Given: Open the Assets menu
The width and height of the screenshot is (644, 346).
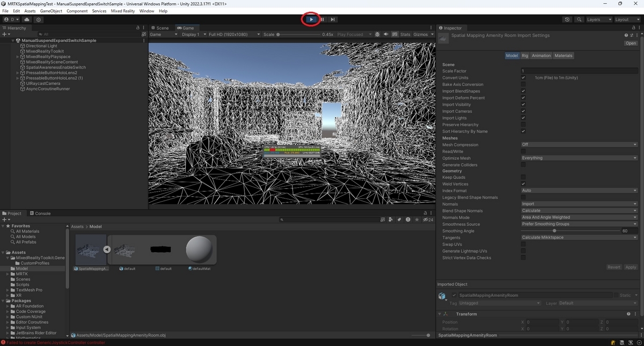Looking at the screenshot, I should click(x=30, y=11).
